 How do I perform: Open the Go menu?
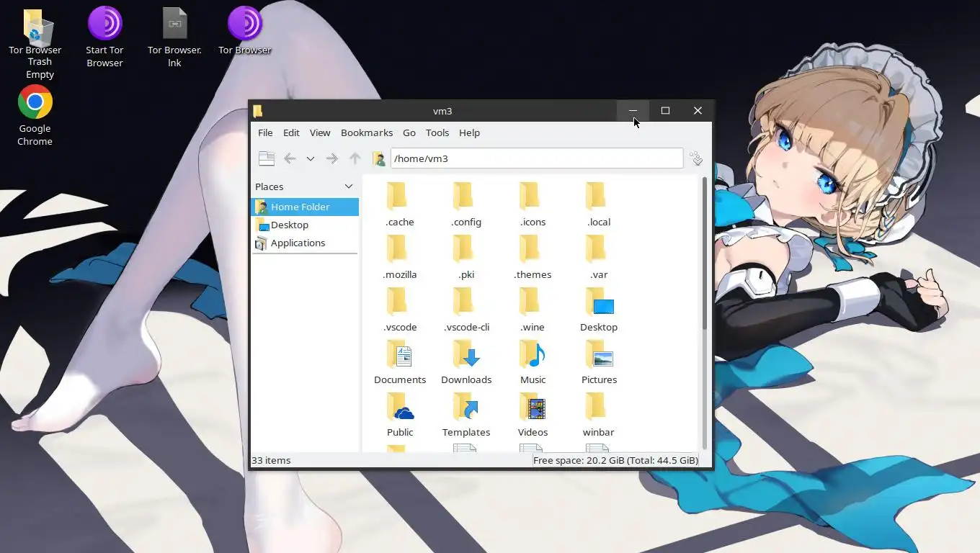(x=409, y=132)
